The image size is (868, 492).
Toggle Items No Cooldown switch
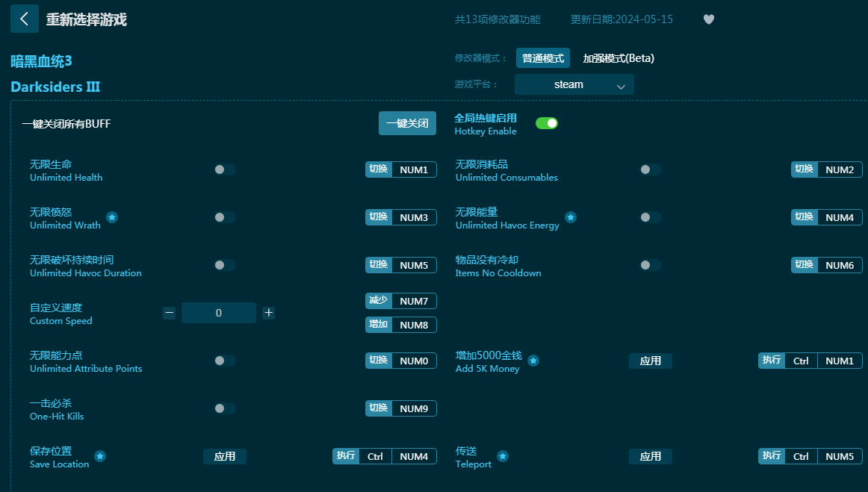pyautogui.click(x=651, y=266)
